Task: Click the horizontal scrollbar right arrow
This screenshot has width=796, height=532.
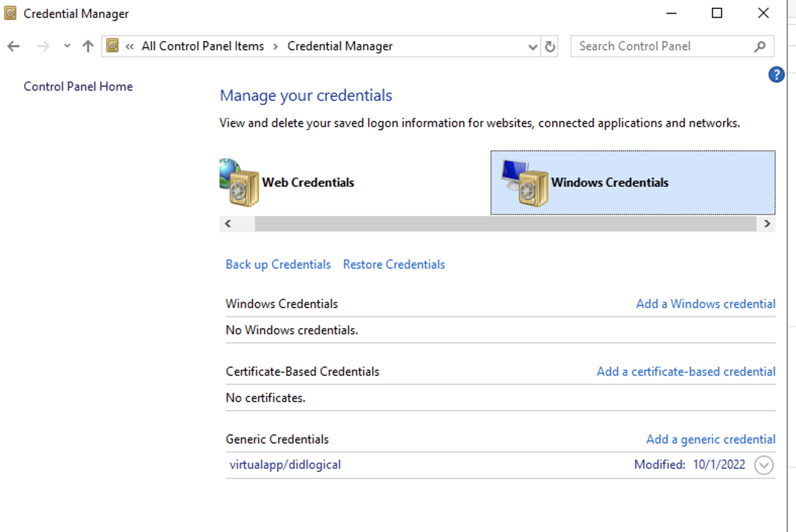Action: [x=767, y=224]
